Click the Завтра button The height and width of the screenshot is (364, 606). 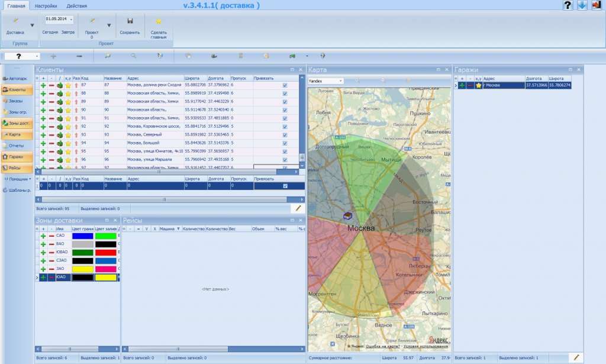tap(68, 33)
